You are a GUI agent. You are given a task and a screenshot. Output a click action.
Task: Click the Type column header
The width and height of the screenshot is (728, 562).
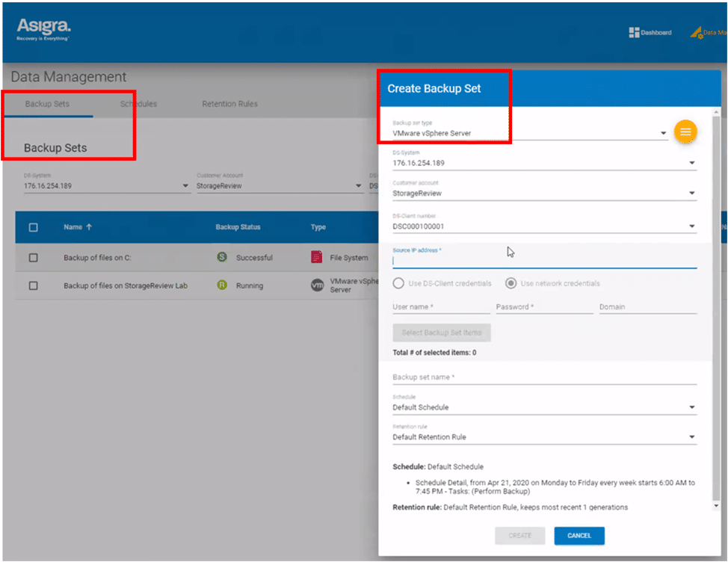coord(318,227)
